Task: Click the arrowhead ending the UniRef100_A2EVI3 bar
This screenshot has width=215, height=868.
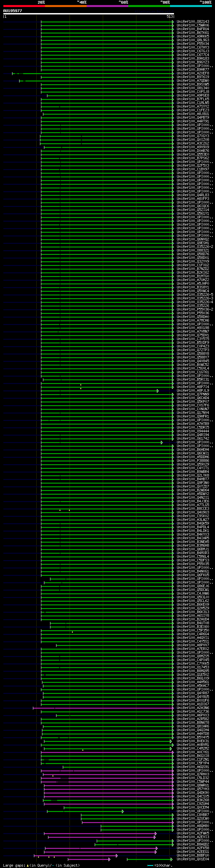Action: tap(155, 837)
